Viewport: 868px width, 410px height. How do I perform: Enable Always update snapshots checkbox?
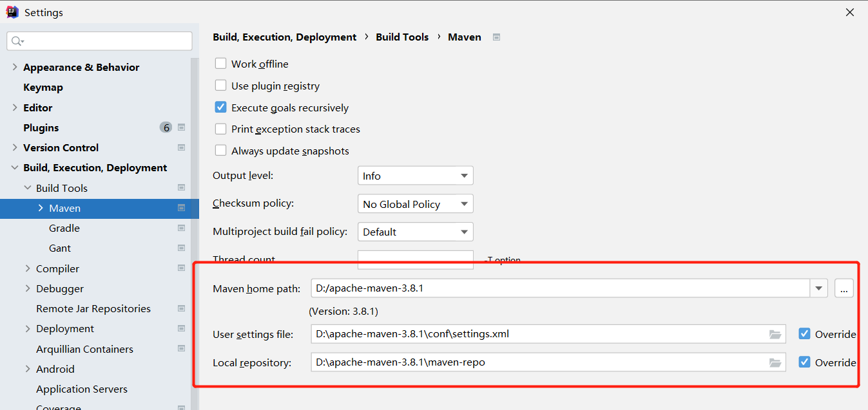click(221, 151)
